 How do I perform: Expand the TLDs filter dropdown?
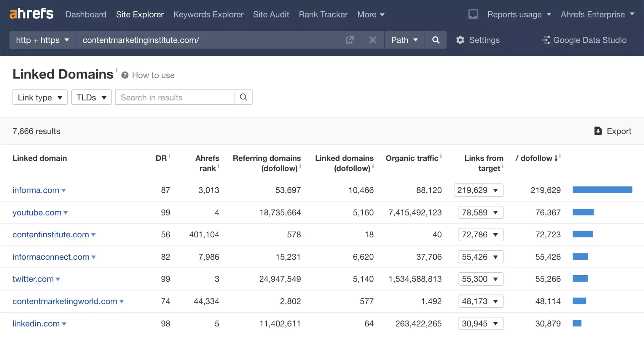pyautogui.click(x=91, y=97)
